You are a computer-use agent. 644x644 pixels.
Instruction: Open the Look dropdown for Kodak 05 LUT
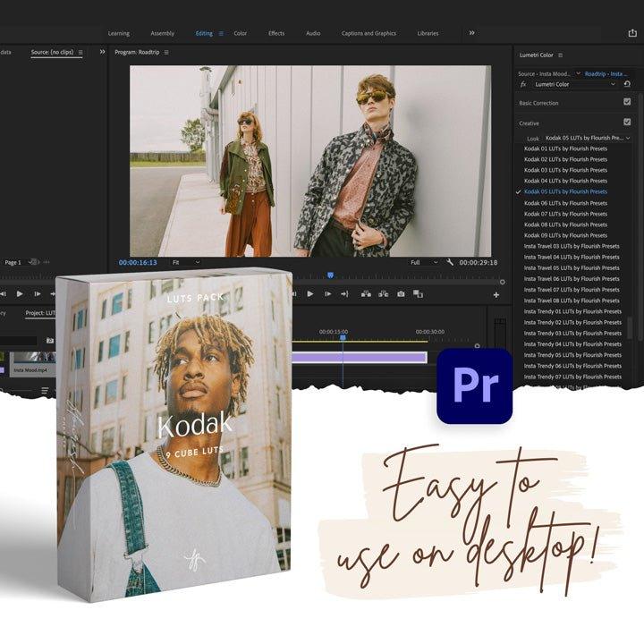[587, 138]
